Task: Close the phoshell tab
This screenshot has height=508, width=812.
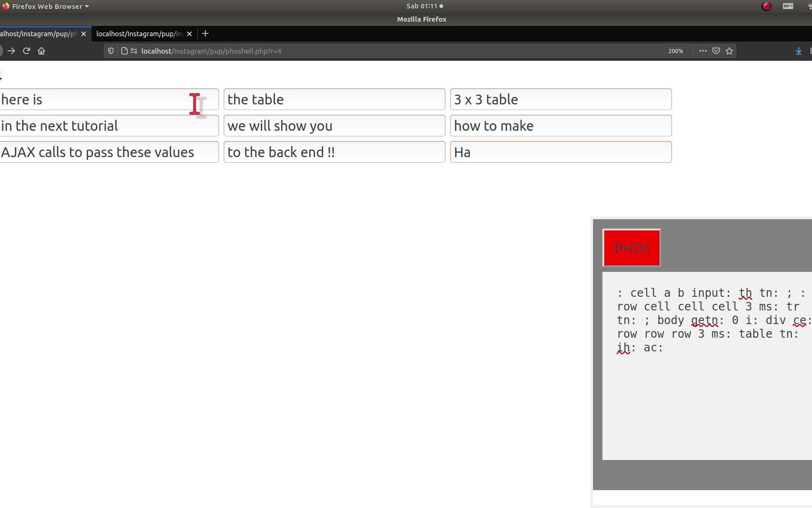Action: [84, 34]
